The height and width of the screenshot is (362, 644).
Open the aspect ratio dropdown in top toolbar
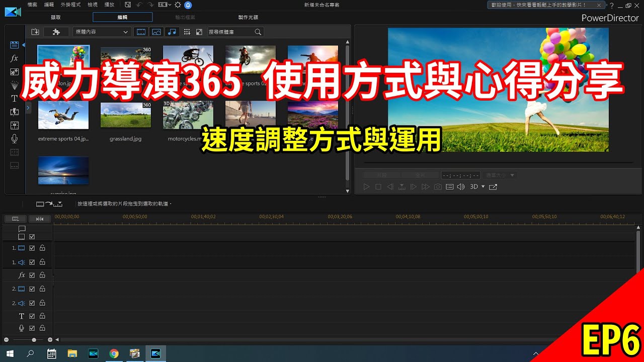165,5
